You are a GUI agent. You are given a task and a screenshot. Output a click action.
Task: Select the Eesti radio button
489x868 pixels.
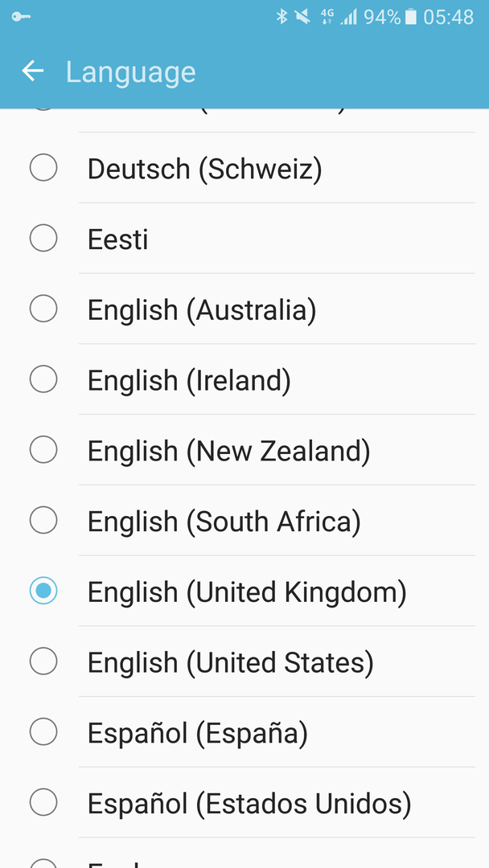click(x=43, y=238)
